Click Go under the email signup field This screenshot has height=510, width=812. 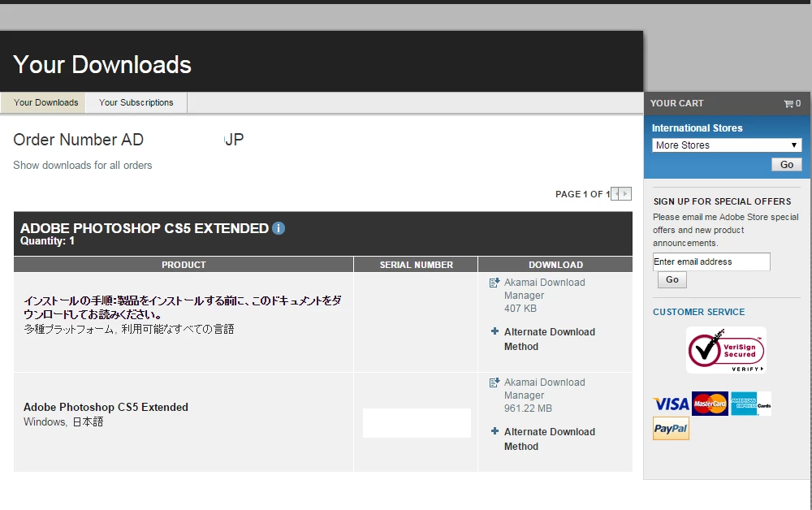[x=672, y=279]
